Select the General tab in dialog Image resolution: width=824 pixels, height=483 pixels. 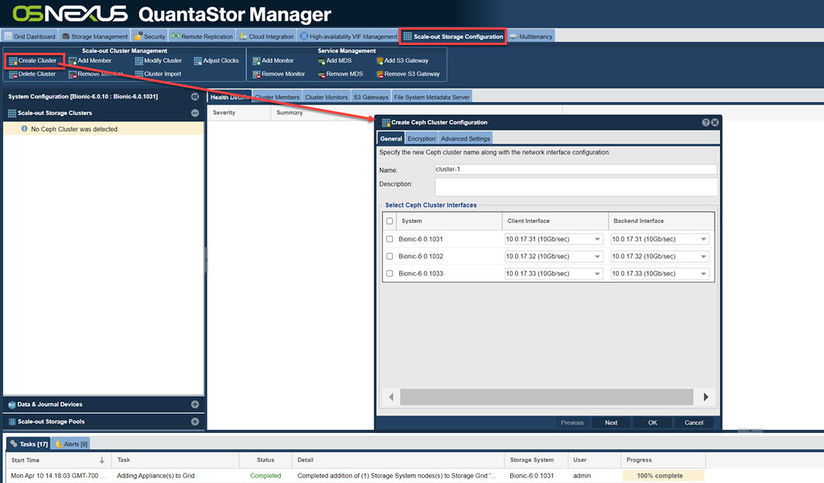pos(391,139)
